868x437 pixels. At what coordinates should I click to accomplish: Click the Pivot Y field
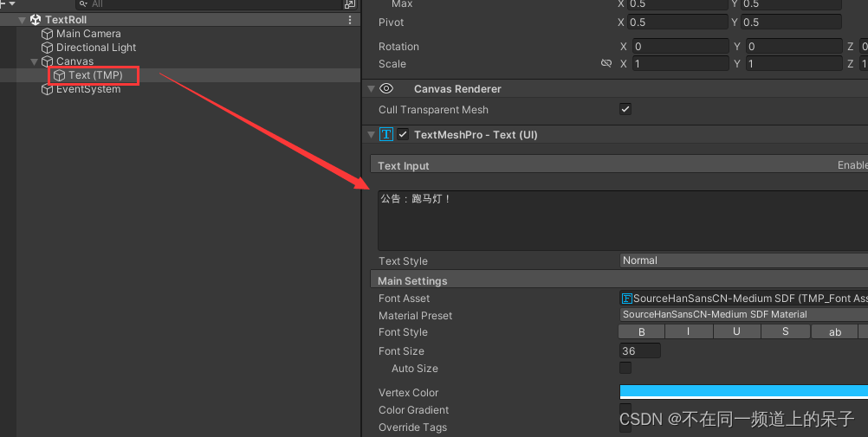click(x=791, y=22)
